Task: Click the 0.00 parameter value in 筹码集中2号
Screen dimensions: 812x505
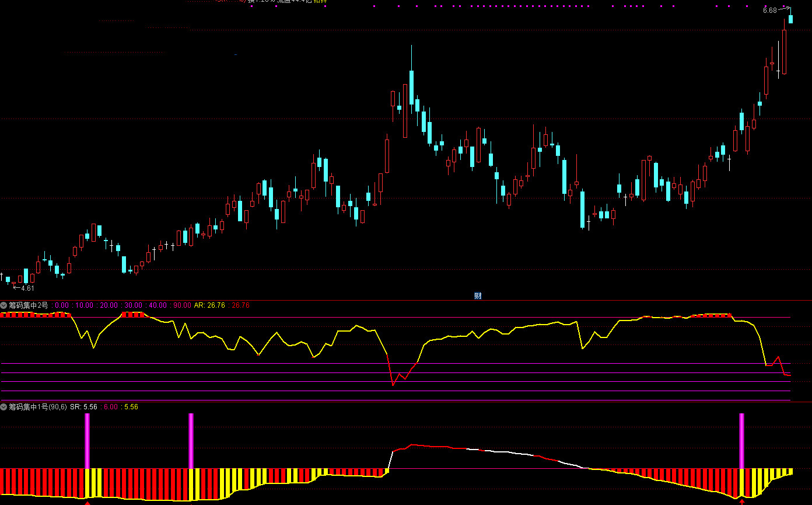Action: click(x=62, y=305)
